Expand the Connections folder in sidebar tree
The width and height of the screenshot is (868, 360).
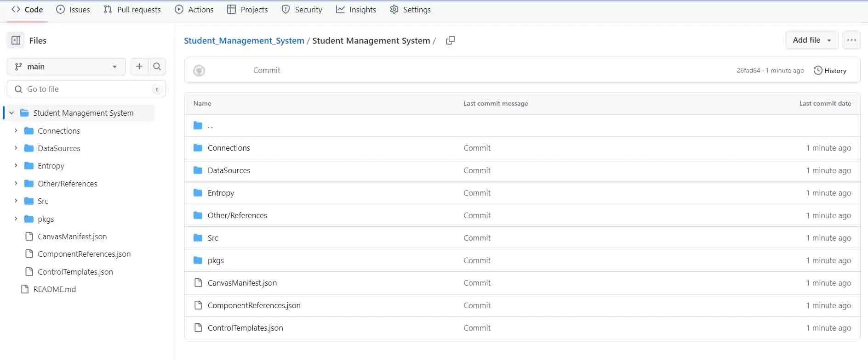[16, 131]
